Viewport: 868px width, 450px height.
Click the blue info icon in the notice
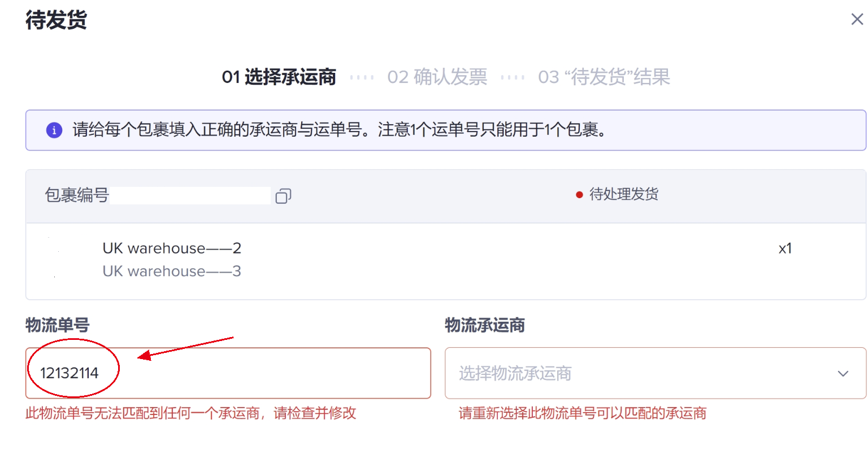tap(54, 130)
